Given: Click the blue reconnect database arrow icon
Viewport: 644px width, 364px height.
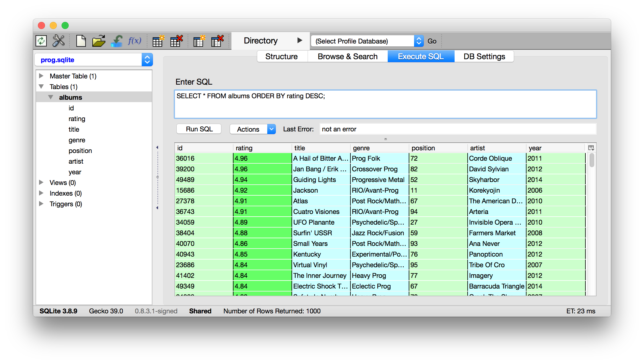Looking at the screenshot, I should click(x=117, y=41).
